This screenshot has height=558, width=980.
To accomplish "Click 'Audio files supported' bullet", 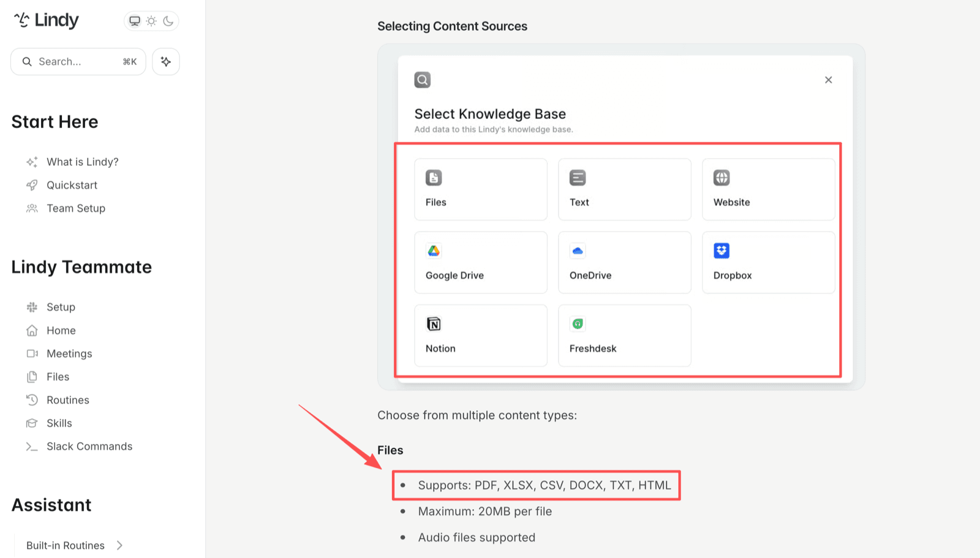I will pos(477,537).
